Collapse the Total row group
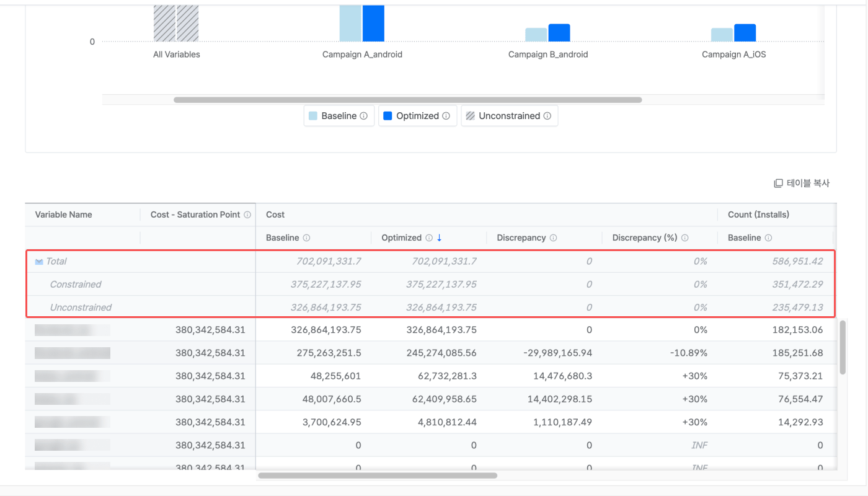 click(39, 262)
